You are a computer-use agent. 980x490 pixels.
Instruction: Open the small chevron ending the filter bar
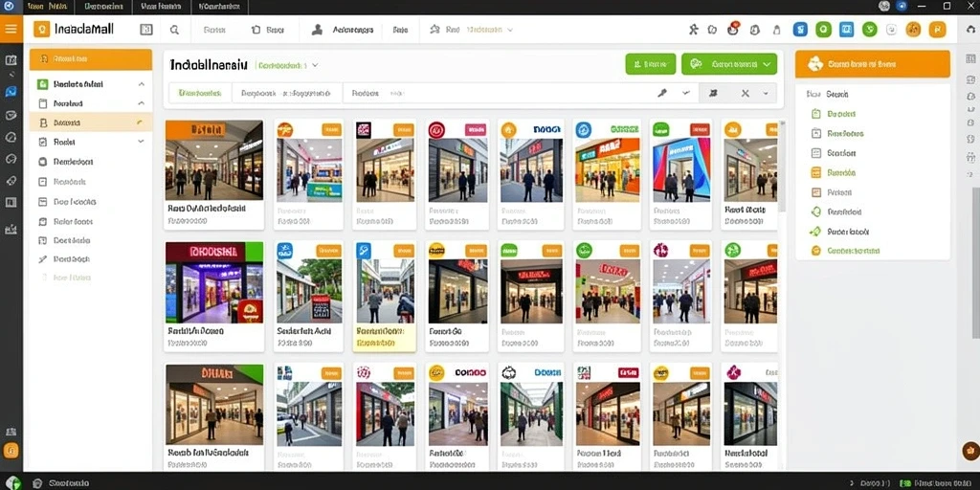click(766, 93)
